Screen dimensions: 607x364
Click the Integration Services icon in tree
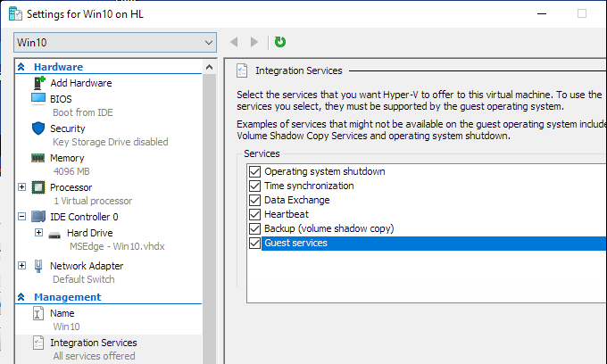37,343
